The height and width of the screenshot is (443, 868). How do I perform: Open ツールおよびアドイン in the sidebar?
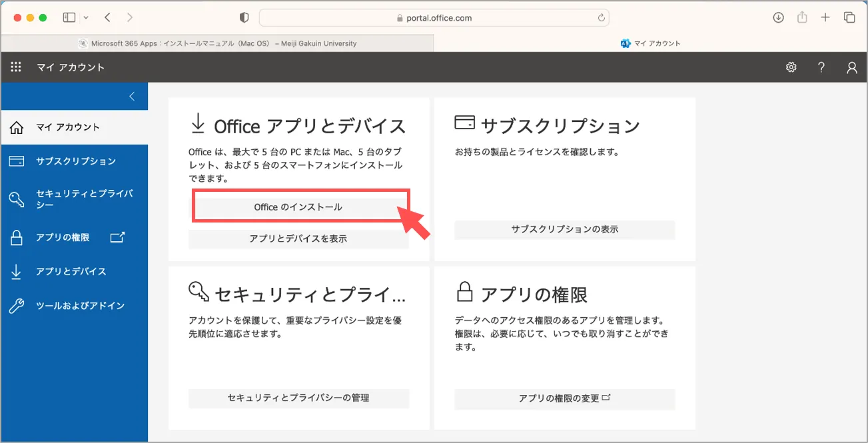click(75, 306)
